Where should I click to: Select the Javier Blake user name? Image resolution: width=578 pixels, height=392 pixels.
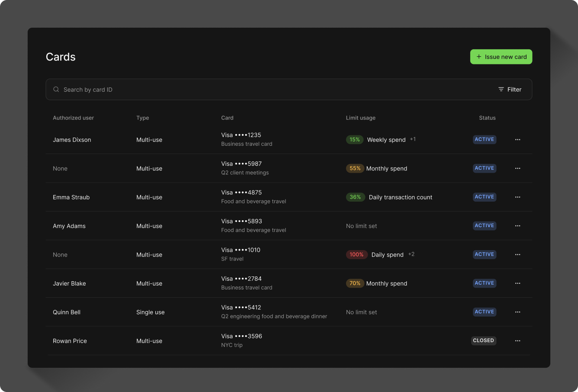coord(69,283)
